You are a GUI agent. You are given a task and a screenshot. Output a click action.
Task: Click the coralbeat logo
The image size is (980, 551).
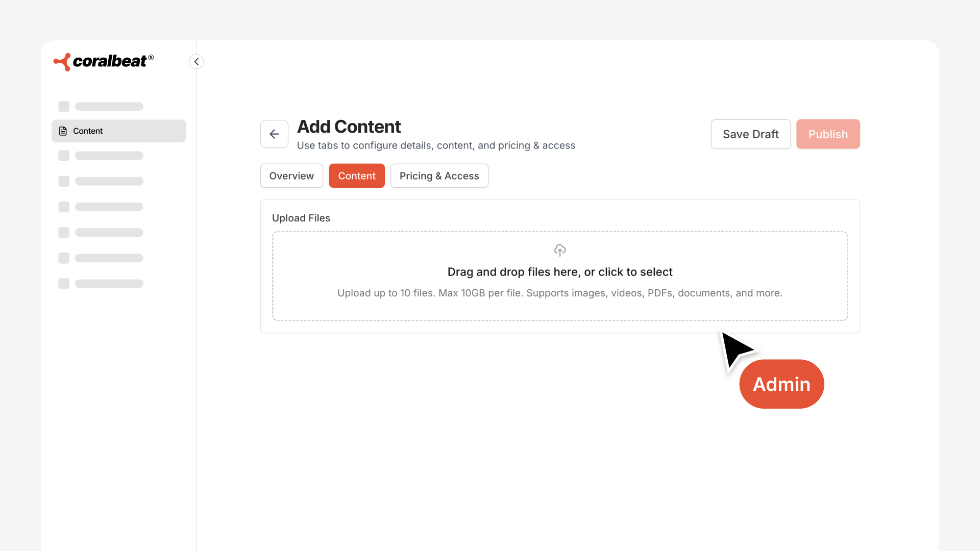coord(104,62)
